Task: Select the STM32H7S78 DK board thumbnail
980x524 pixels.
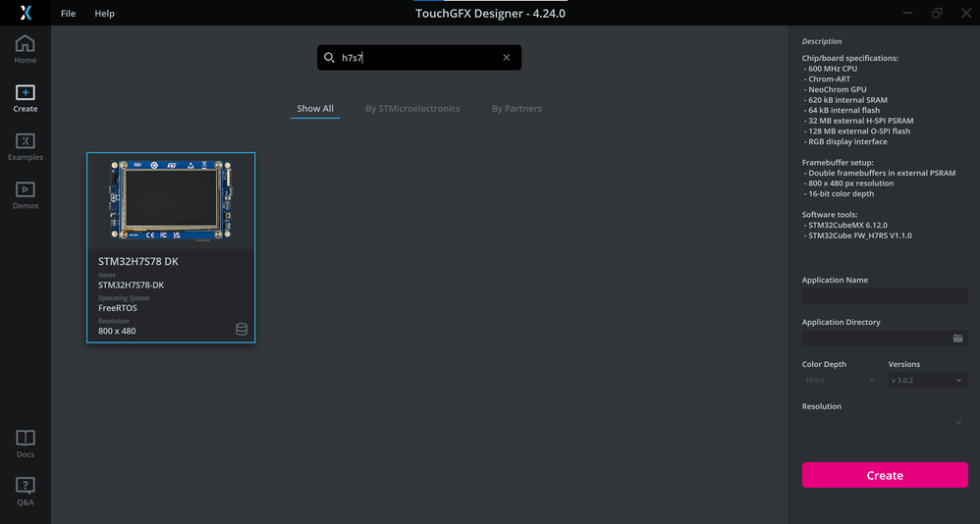Action: click(x=171, y=200)
